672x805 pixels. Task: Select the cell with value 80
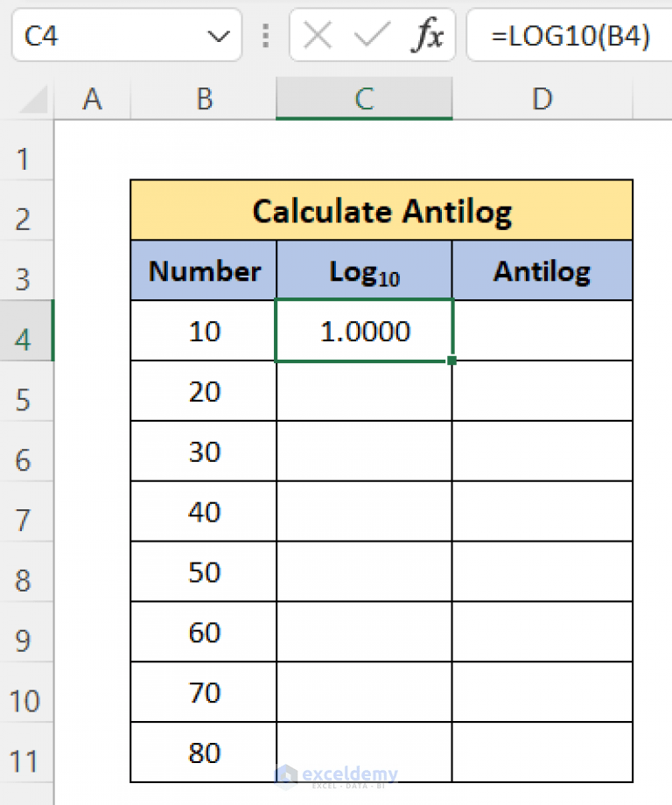[203, 752]
